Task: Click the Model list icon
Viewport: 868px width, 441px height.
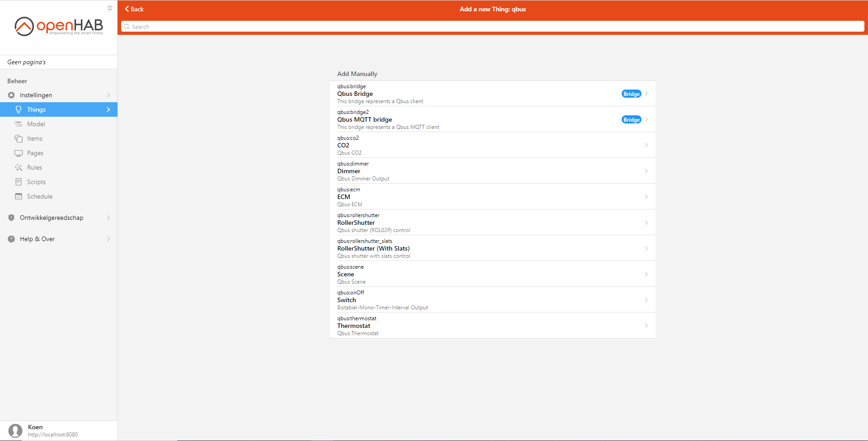Action: pyautogui.click(x=19, y=124)
